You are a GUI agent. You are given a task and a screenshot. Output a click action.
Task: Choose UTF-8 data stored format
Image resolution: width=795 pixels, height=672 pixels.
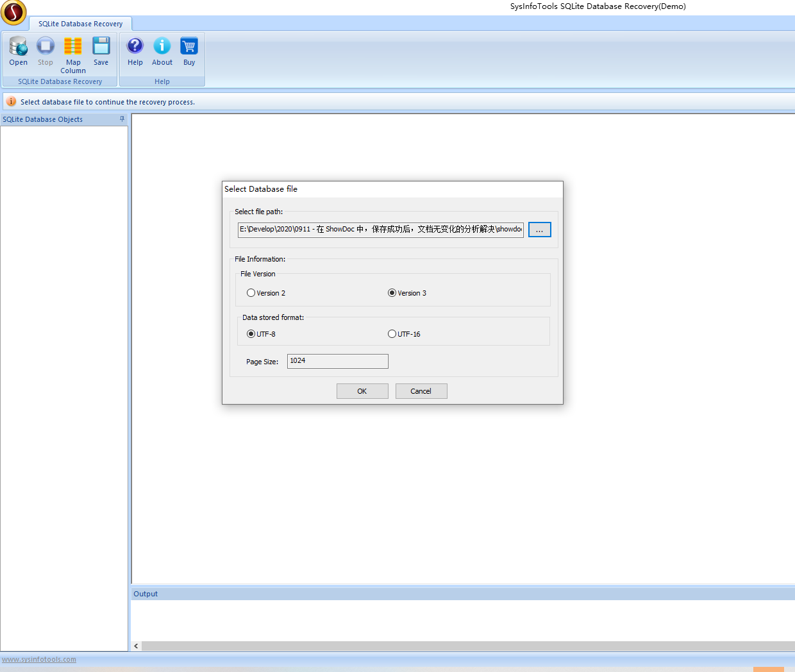[x=261, y=334]
